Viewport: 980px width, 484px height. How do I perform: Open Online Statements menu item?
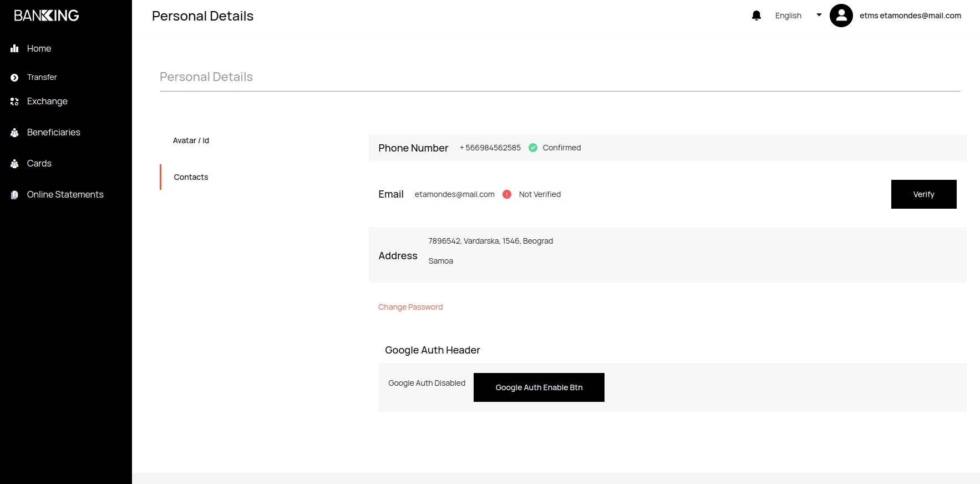(x=65, y=194)
